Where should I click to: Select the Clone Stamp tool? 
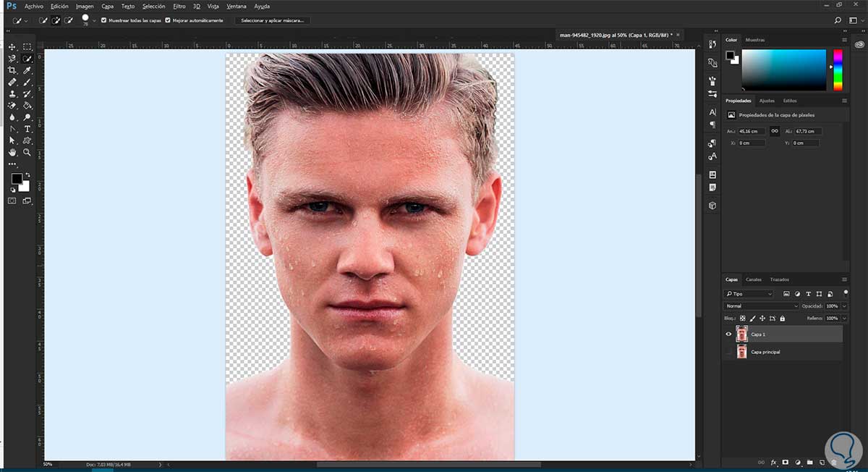click(x=12, y=93)
